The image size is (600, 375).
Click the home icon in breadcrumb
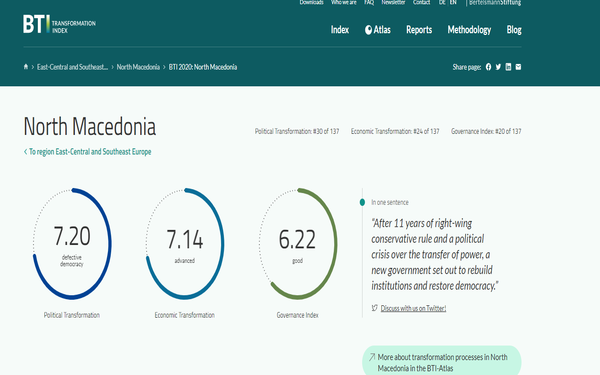[x=26, y=67]
